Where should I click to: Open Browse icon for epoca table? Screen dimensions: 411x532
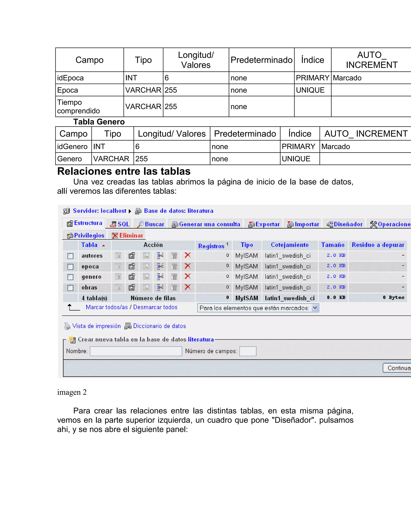118,266
